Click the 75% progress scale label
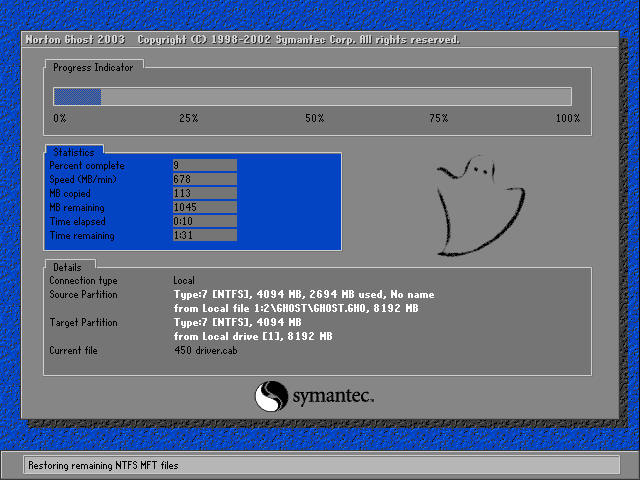This screenshot has height=480, width=640. click(x=438, y=118)
